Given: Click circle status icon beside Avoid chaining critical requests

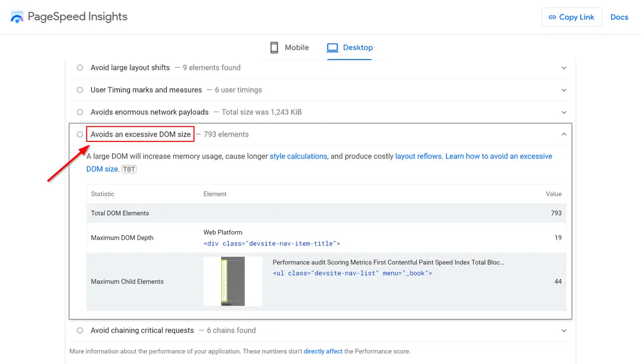Looking at the screenshot, I should tap(80, 330).
